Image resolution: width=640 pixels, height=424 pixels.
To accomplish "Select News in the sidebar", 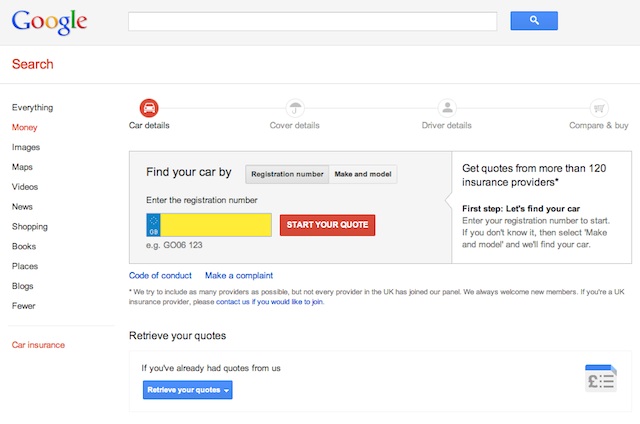I will (x=22, y=207).
